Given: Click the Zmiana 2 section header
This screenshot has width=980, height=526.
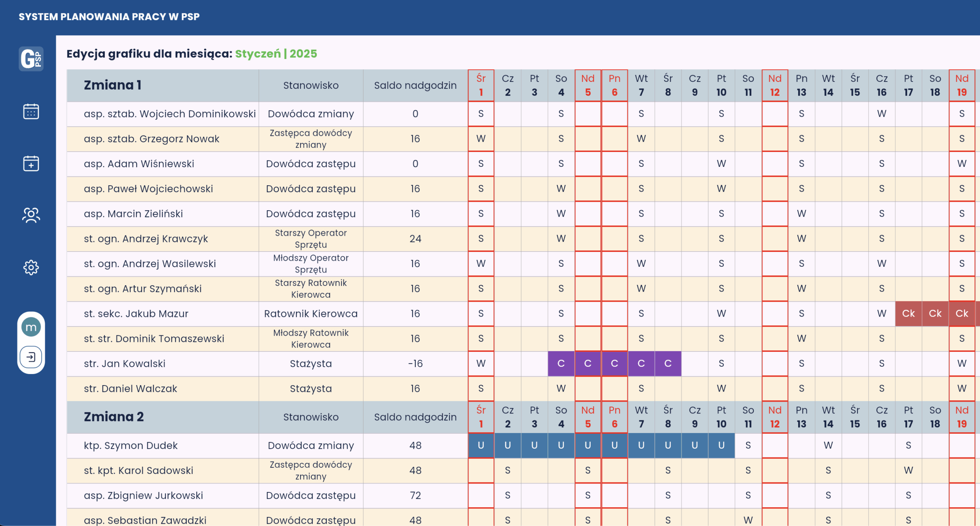Looking at the screenshot, I should coord(114,417).
